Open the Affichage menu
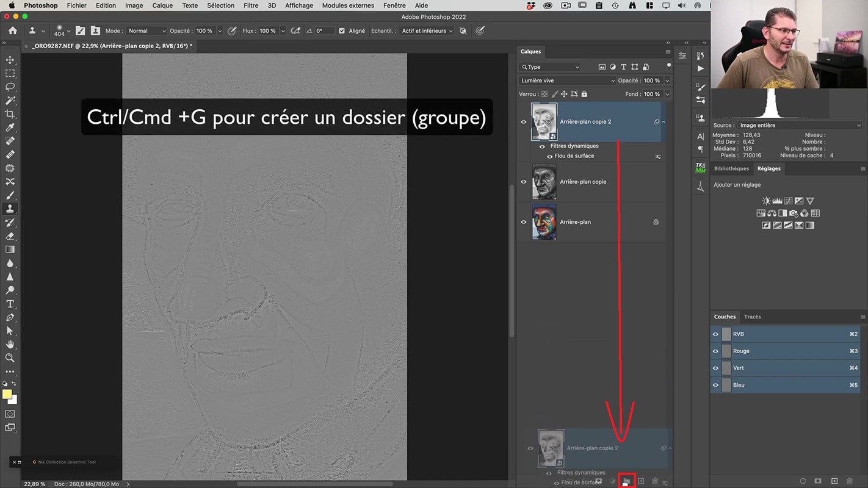 pos(299,5)
